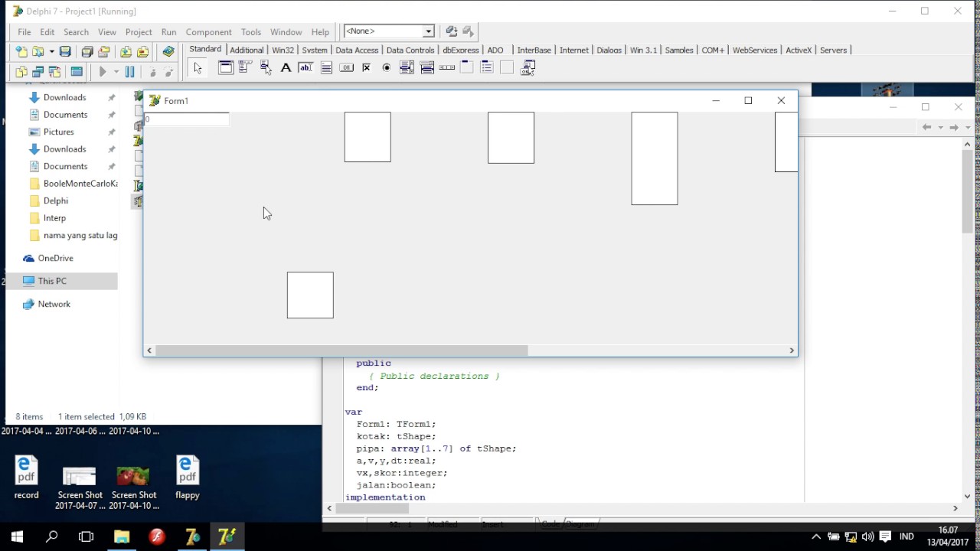Select the Memo component in palette
Screen dimensions: 980x551
(326, 68)
